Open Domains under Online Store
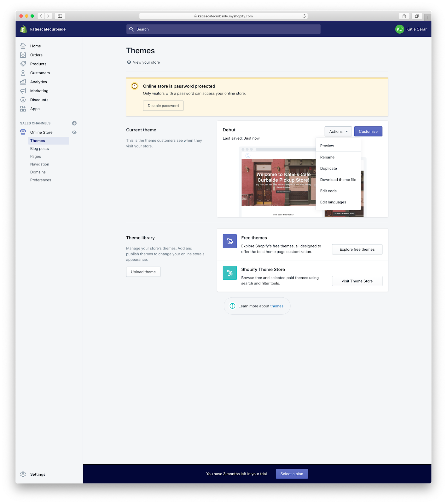Screen dimensions: 447x504 coord(38,172)
